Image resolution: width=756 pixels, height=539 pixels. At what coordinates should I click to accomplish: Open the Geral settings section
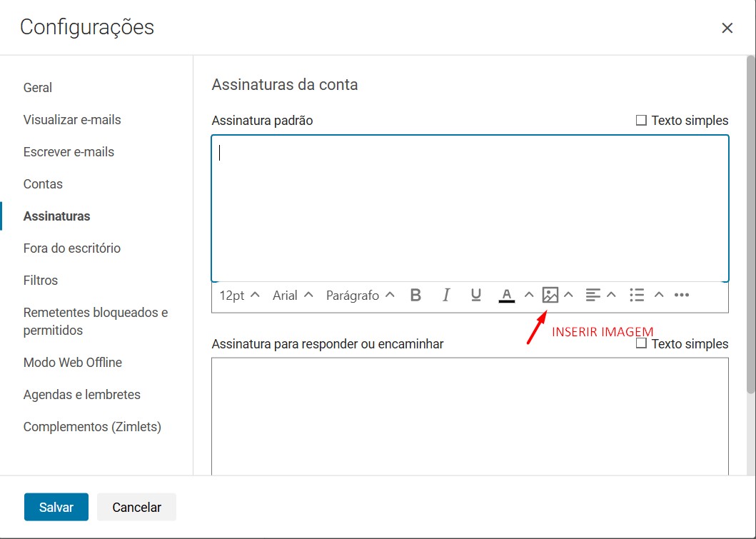pyautogui.click(x=38, y=88)
